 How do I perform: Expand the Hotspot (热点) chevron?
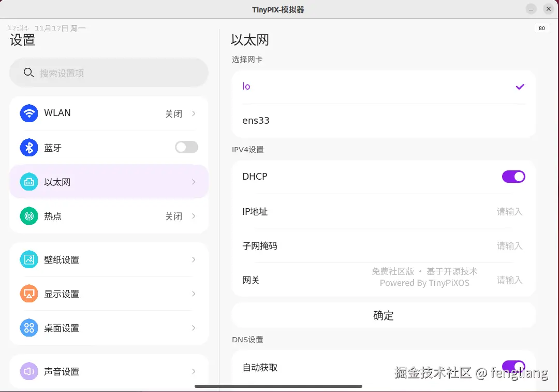coord(194,216)
